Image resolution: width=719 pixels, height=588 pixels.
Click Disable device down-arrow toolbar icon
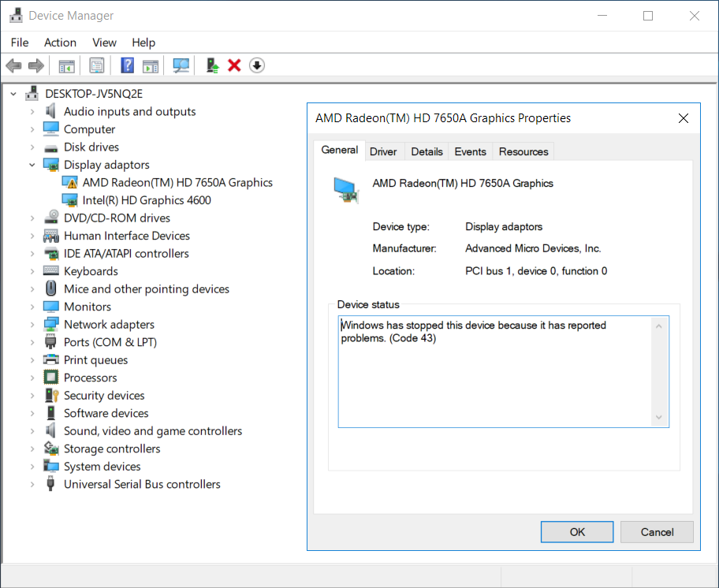tap(257, 65)
